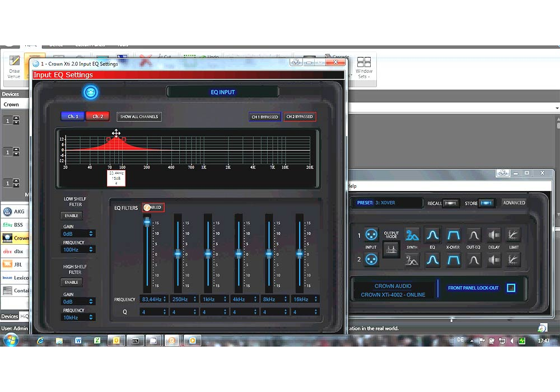
Task: Adjust 4kHz frequency spinner
Action: (255, 299)
